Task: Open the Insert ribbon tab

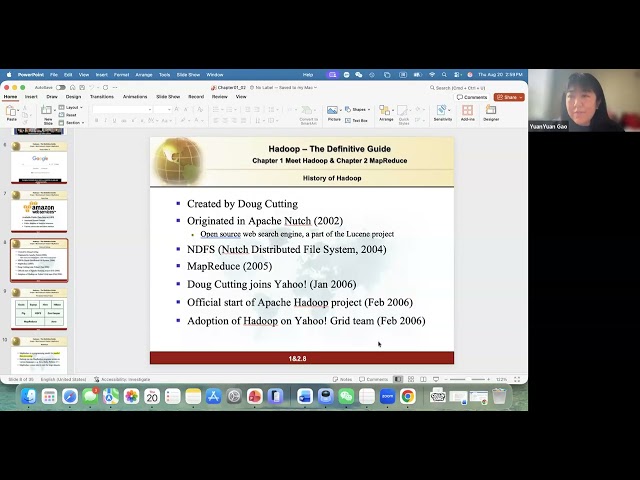Action: pyautogui.click(x=31, y=97)
